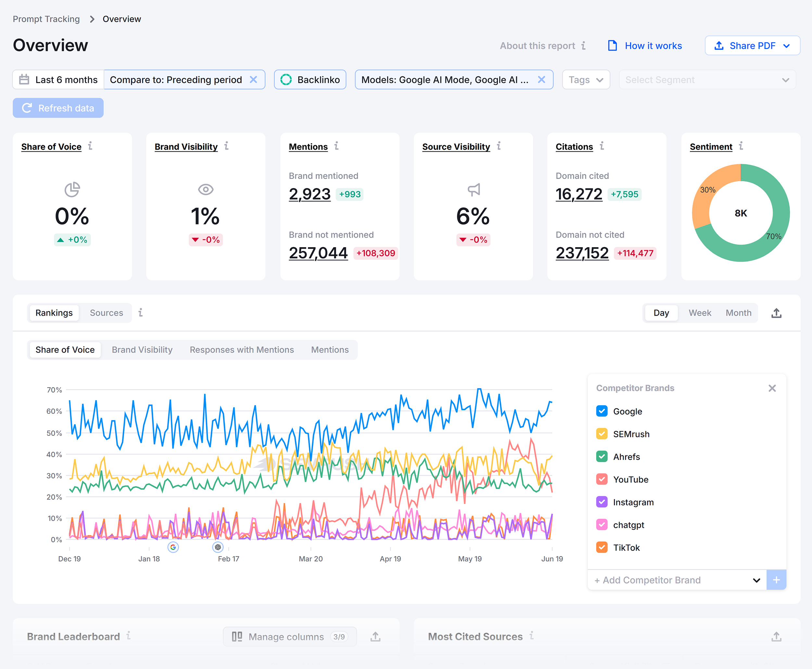Select the chart's Share of Voice tab
Screen dimensions: 812x669
pyautogui.click(x=65, y=349)
